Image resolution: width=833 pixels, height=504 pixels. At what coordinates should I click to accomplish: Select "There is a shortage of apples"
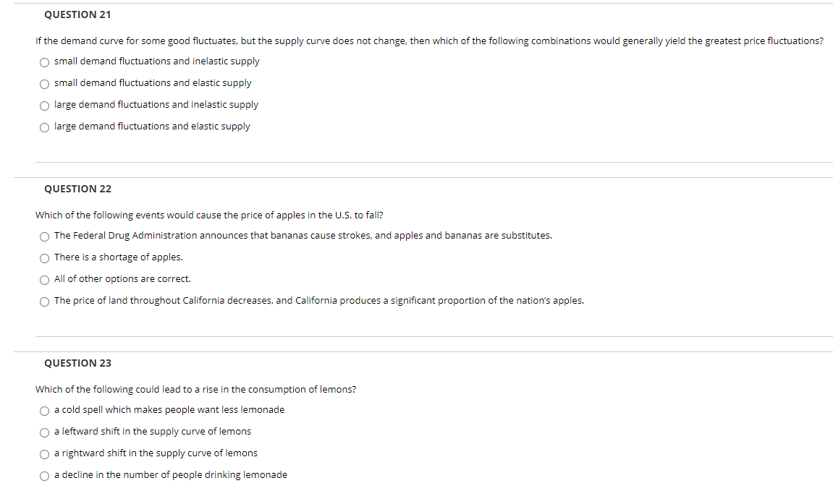click(x=44, y=258)
